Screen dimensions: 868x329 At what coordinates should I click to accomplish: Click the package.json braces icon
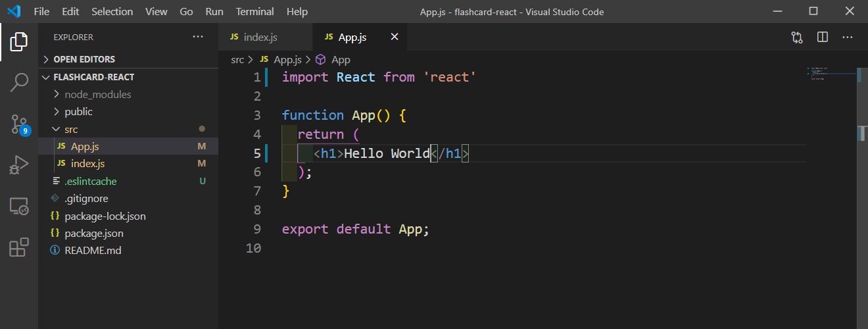55,233
